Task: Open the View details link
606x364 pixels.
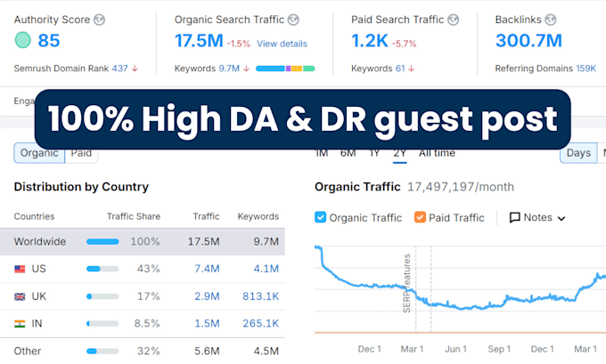Action: pos(282,44)
